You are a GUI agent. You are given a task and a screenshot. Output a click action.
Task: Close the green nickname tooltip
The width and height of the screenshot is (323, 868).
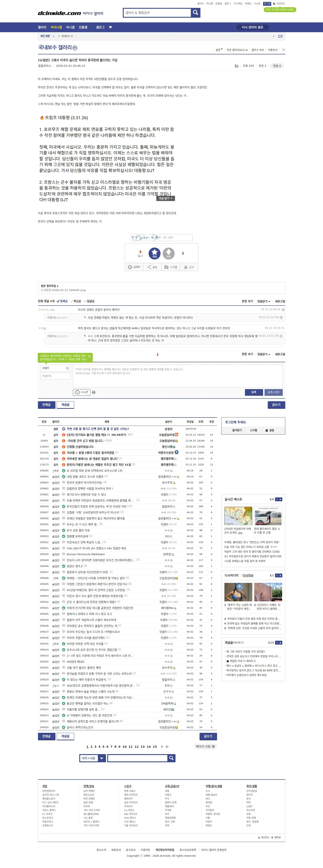coord(89,356)
